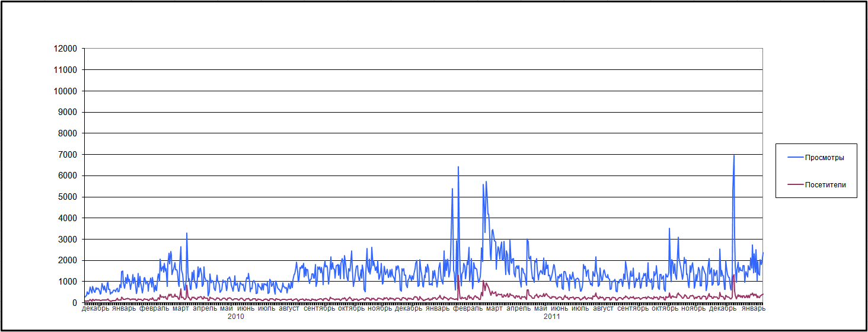
Task: Click the май month label in 2010
Action: pos(226,308)
